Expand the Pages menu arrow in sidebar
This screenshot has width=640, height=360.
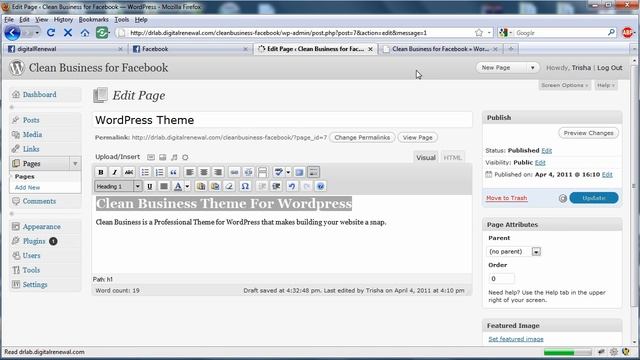coord(75,164)
